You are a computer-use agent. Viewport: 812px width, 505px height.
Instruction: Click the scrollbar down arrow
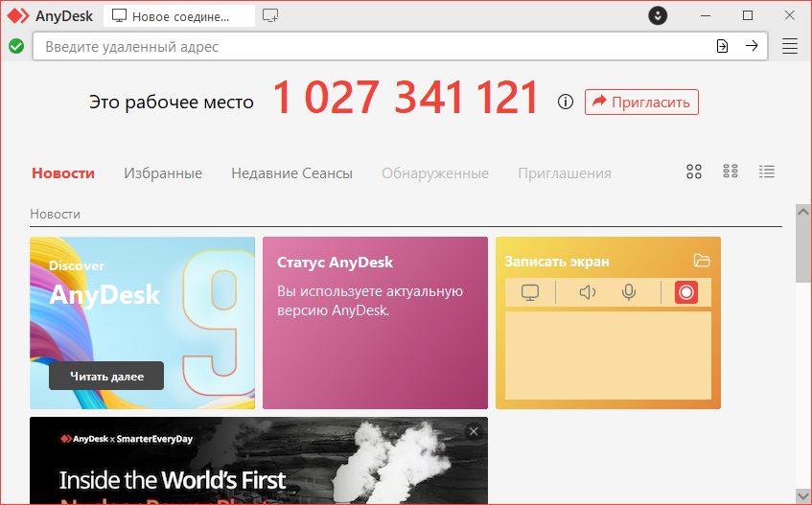point(803,495)
